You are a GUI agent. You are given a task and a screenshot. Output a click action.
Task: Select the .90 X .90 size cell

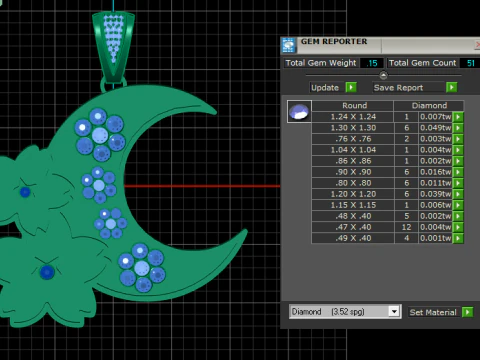pyautogui.click(x=353, y=172)
